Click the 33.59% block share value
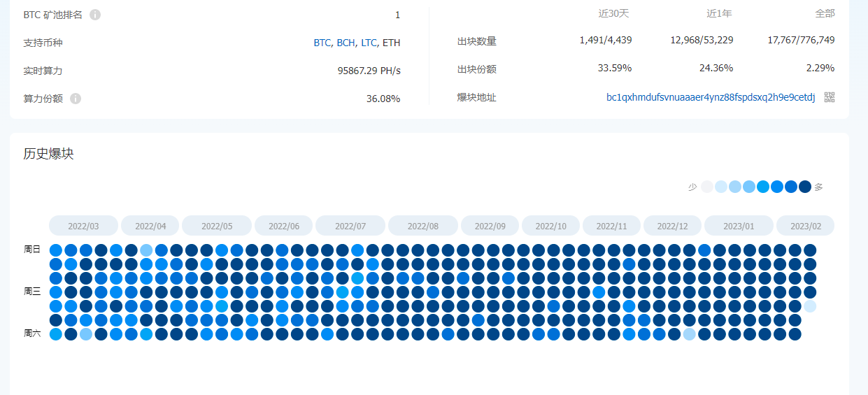Screen dimensions: 868x395 pyautogui.click(x=615, y=68)
